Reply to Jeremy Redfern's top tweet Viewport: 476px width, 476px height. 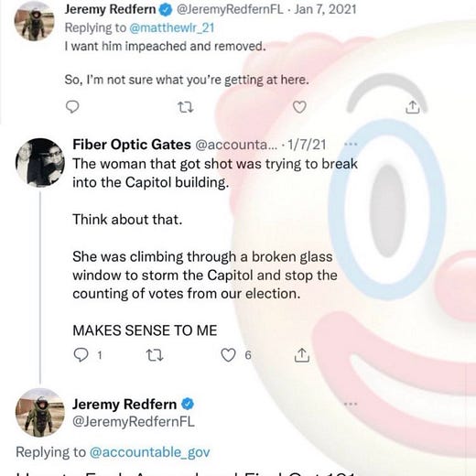click(72, 107)
